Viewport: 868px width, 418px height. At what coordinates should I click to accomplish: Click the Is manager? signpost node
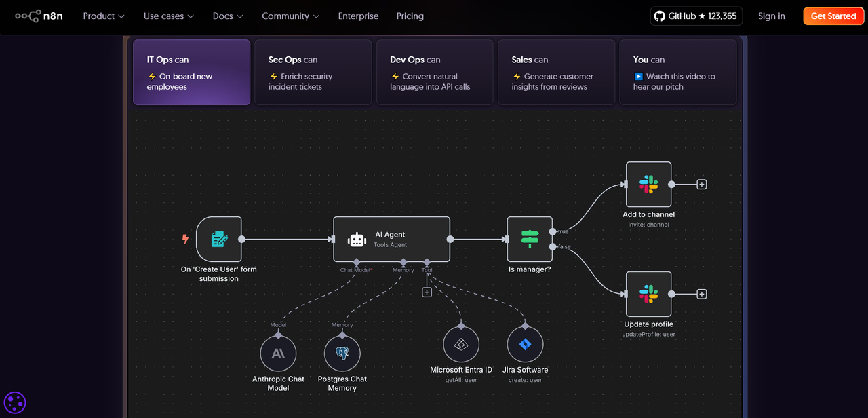point(530,239)
